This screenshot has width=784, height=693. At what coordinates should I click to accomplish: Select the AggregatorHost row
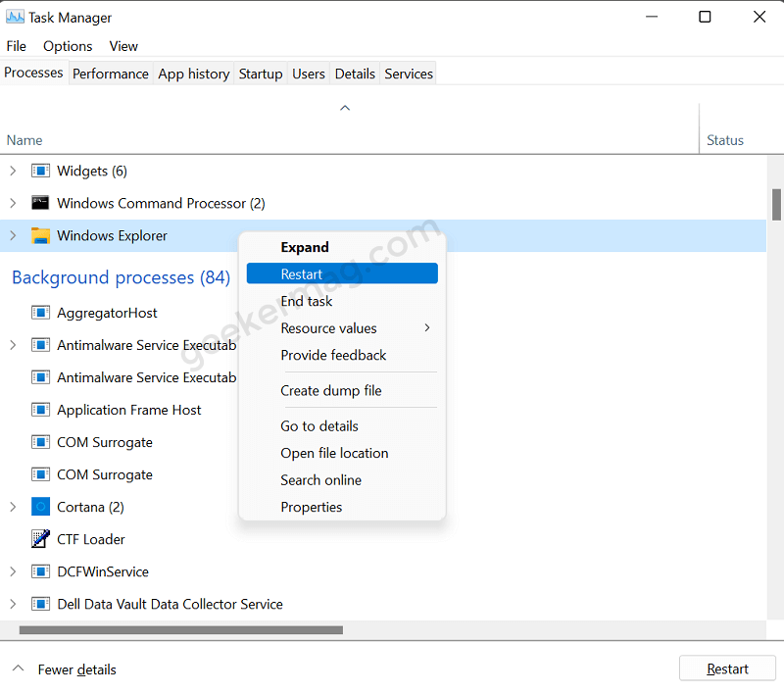(383, 313)
